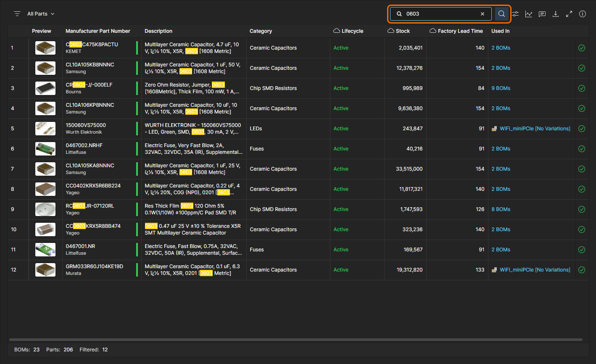Open the All Parts dropdown
This screenshot has height=364, width=596.
click(41, 14)
